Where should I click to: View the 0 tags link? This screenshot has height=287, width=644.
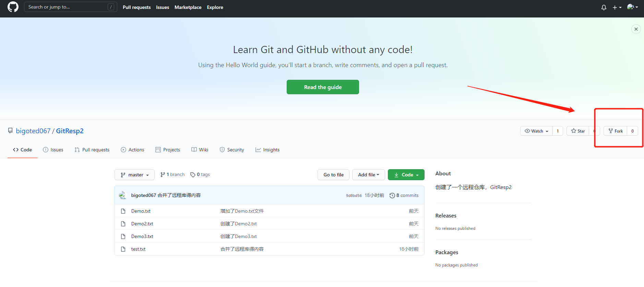200,174
